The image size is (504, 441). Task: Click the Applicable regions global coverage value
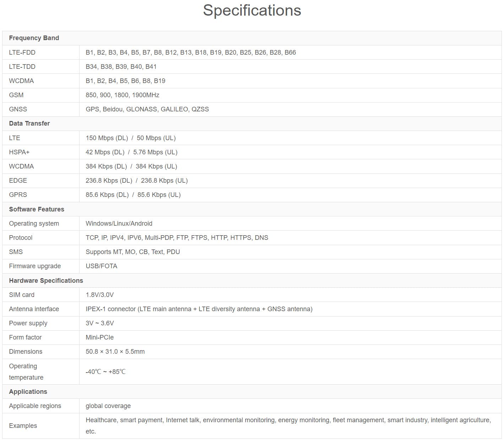[108, 406]
